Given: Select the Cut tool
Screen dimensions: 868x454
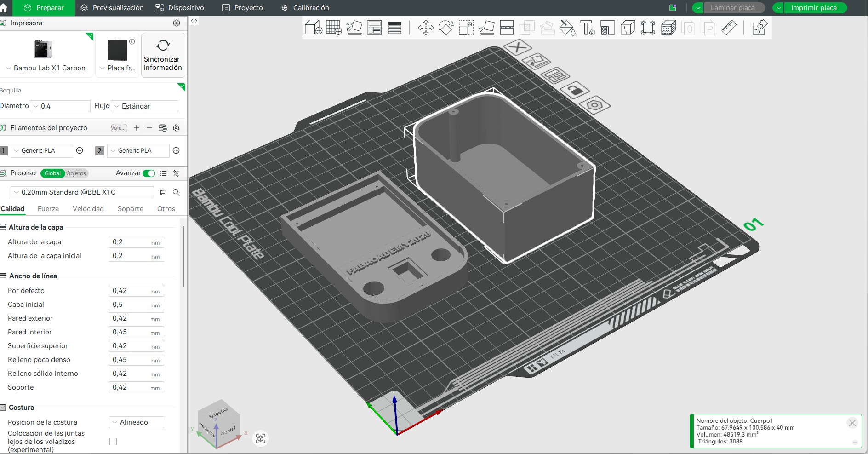Looking at the screenshot, I should [x=507, y=28].
